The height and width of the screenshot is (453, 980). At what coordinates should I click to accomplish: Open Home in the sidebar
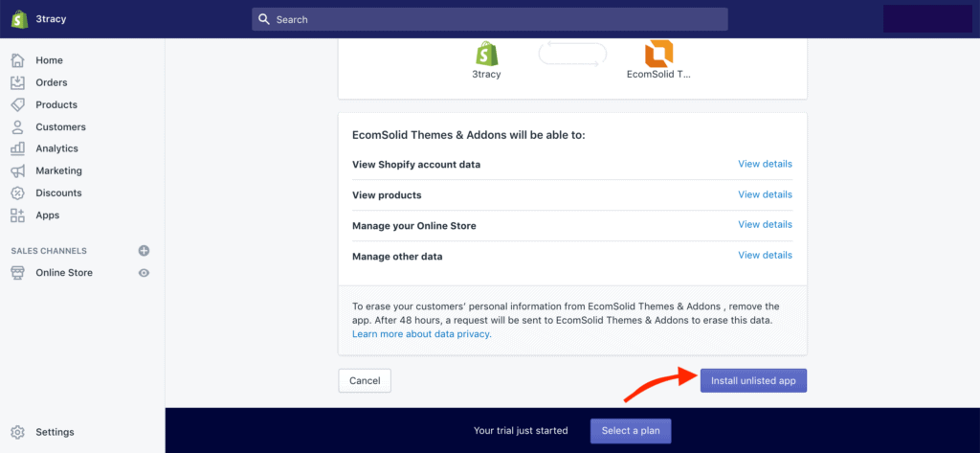click(x=49, y=60)
